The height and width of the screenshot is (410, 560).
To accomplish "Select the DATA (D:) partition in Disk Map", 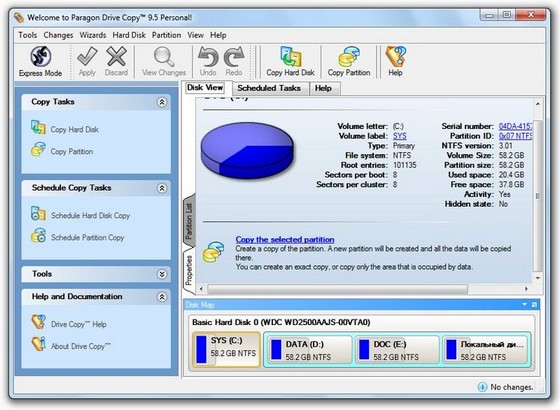I will pos(309,350).
